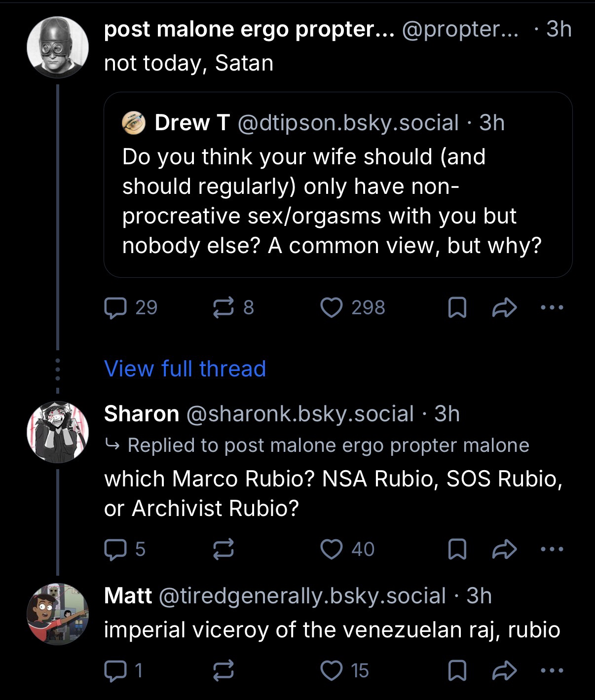The height and width of the screenshot is (700, 595).
Task: Like the "not today, Satan" post
Action: (331, 308)
